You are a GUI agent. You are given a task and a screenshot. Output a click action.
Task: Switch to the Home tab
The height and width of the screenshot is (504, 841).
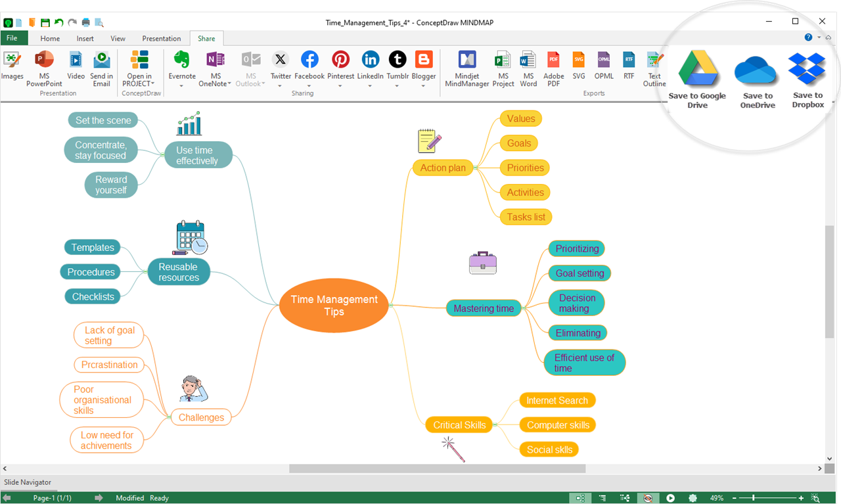[x=50, y=39]
